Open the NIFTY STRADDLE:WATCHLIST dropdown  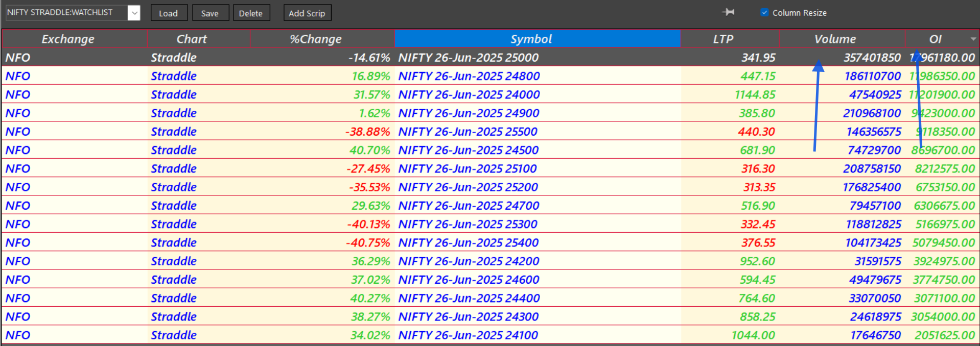coord(134,13)
